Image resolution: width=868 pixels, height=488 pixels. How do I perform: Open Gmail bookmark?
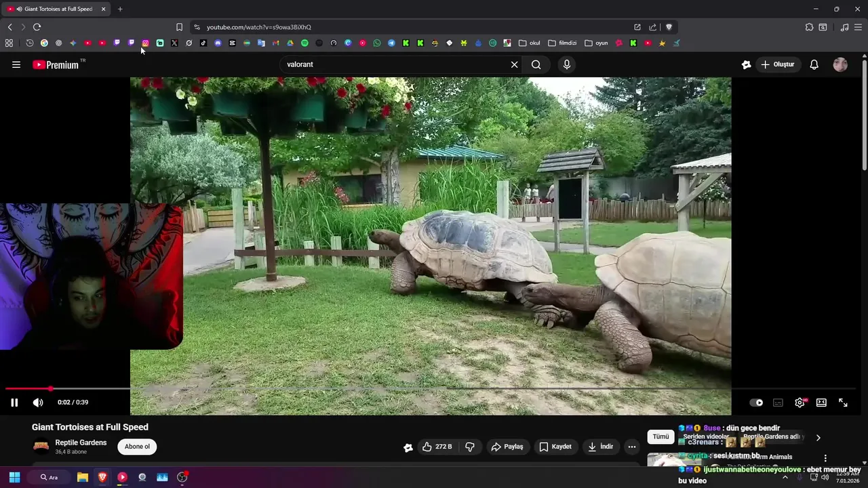[275, 43]
